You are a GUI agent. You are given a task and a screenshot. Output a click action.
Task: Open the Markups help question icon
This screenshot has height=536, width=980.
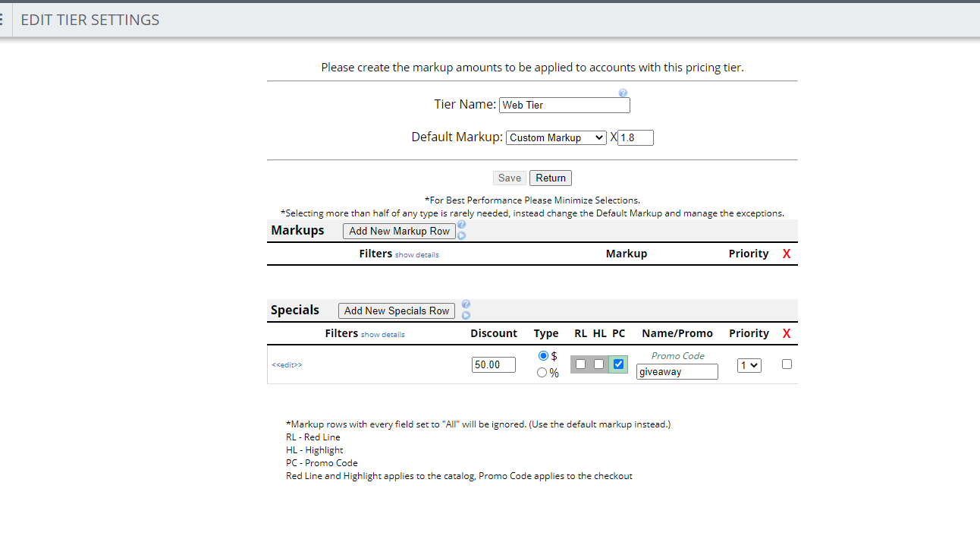pos(461,225)
